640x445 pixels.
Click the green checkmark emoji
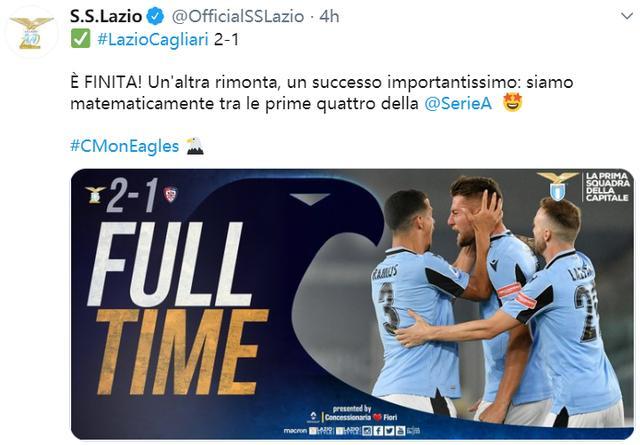tap(80, 39)
